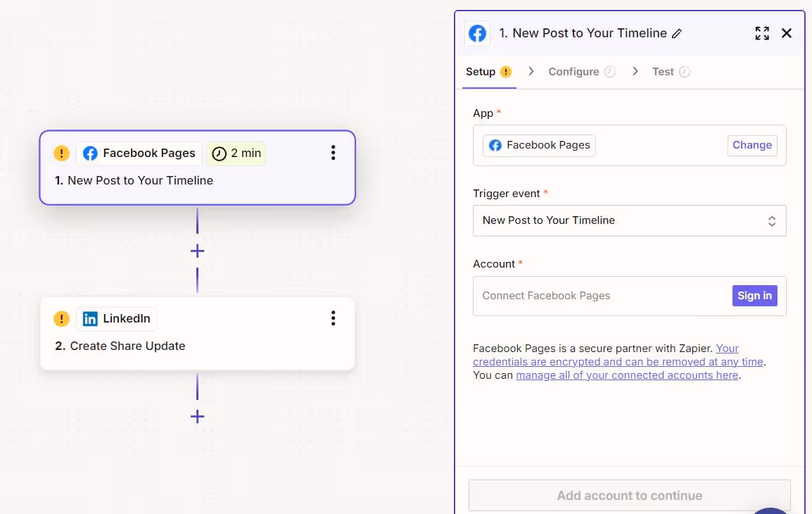
Task: Open the trigger step options menu
Action: tap(333, 153)
